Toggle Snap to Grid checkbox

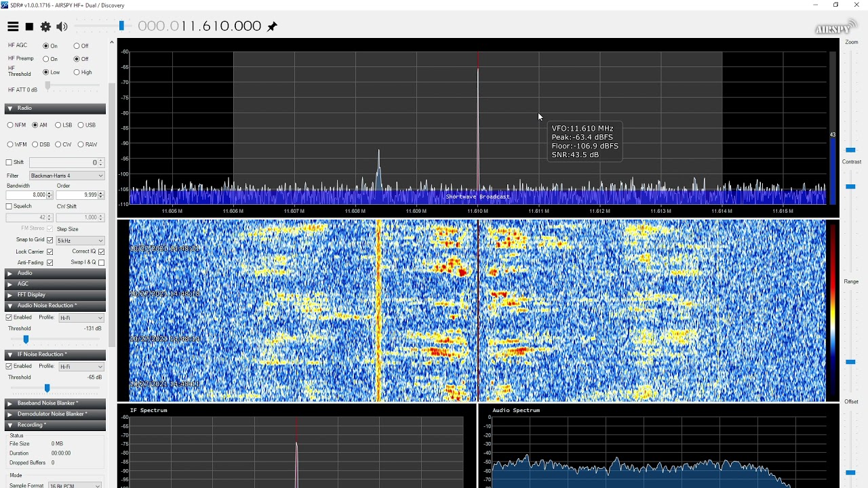pos(50,240)
